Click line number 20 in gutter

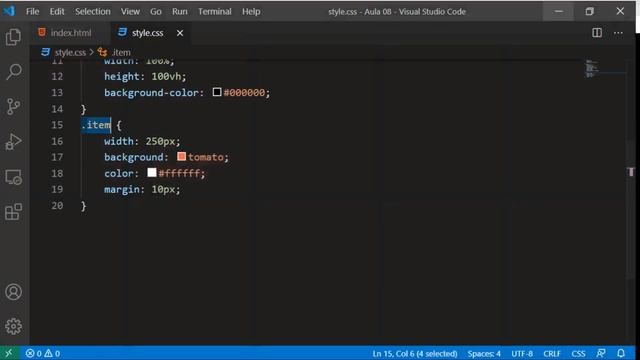(x=57, y=206)
